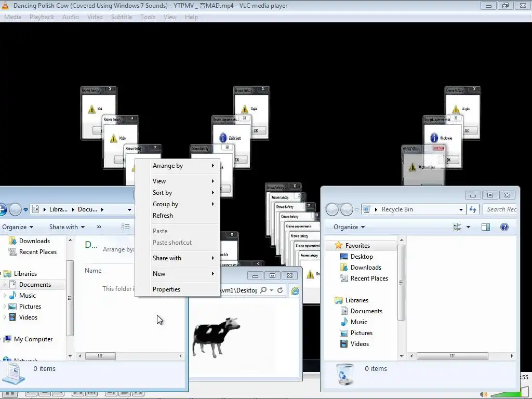Expand the Documents tree node in left sidebar
This screenshot has height=399, width=532.
point(5,284)
